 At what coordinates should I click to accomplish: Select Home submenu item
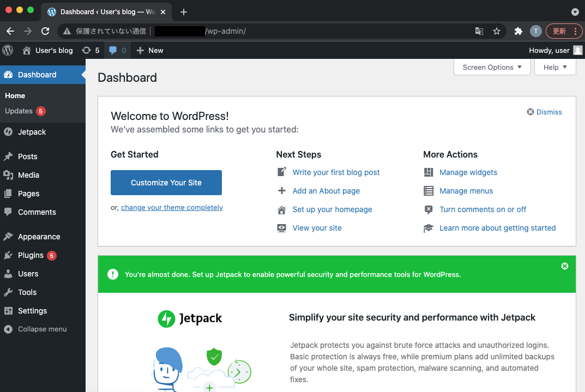click(x=15, y=95)
